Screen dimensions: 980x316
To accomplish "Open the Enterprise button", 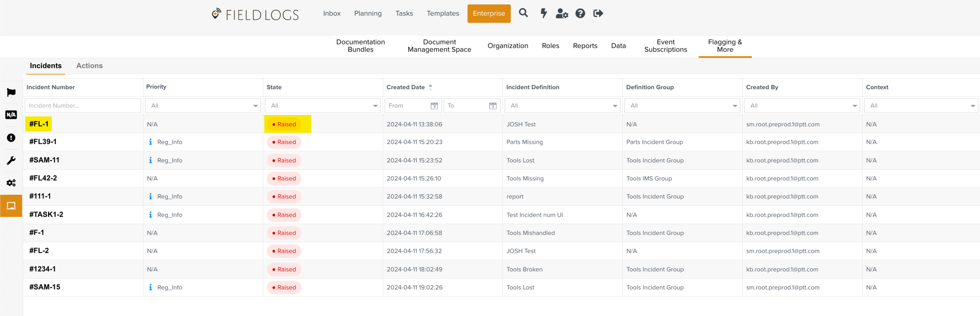I will click(489, 13).
